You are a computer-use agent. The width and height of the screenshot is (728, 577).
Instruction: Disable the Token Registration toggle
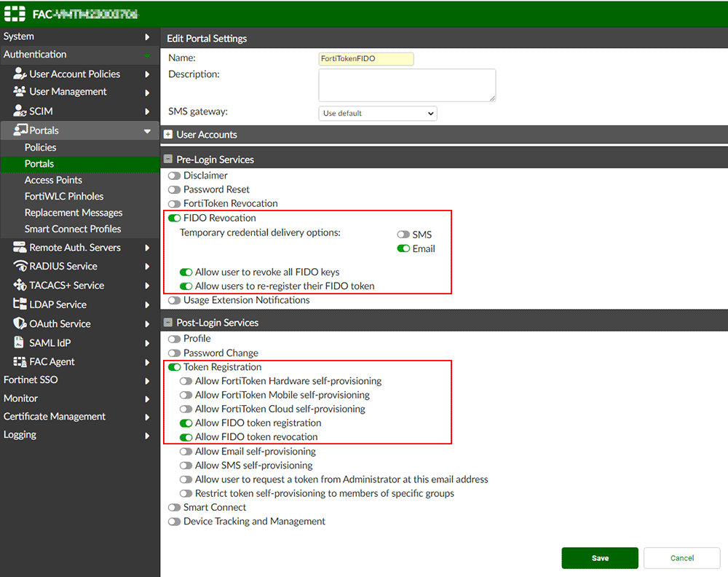point(174,367)
